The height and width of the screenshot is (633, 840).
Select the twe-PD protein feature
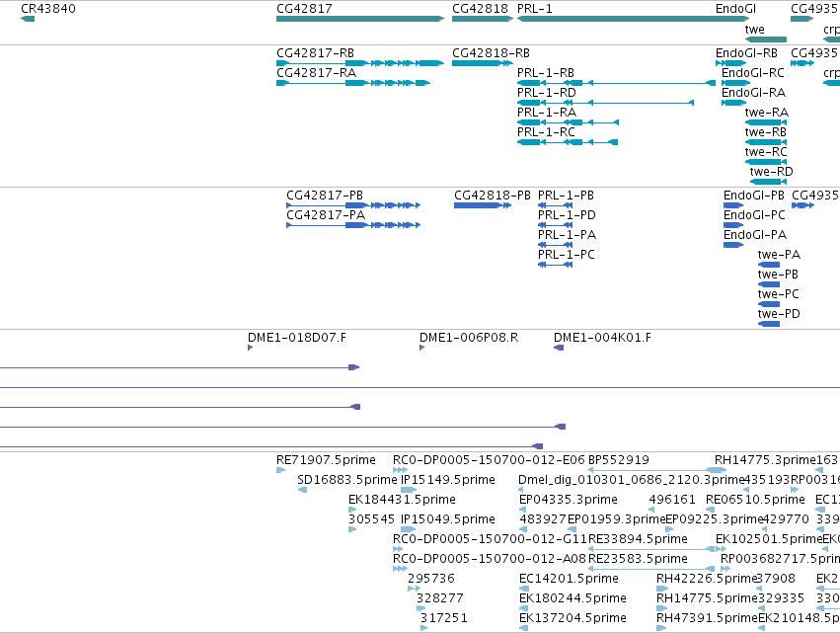[x=769, y=324]
